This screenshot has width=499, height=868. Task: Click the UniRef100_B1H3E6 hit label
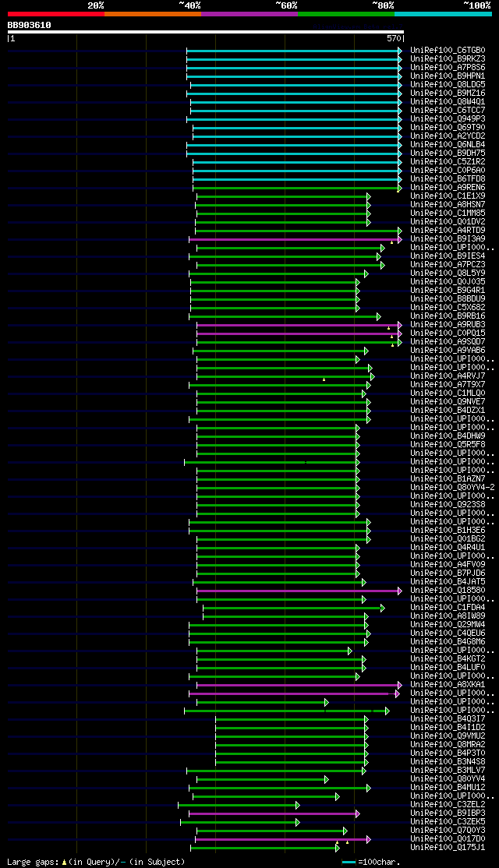pyautogui.click(x=448, y=531)
